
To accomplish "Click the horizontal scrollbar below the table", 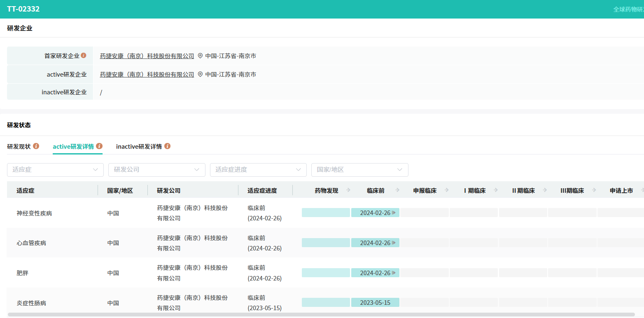I will [321, 315].
